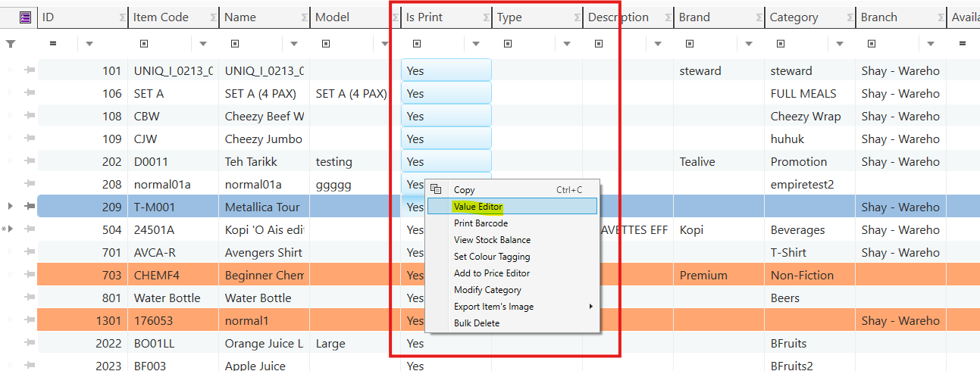Click the pin icon on row 209
980x371 pixels.
pyautogui.click(x=30, y=207)
